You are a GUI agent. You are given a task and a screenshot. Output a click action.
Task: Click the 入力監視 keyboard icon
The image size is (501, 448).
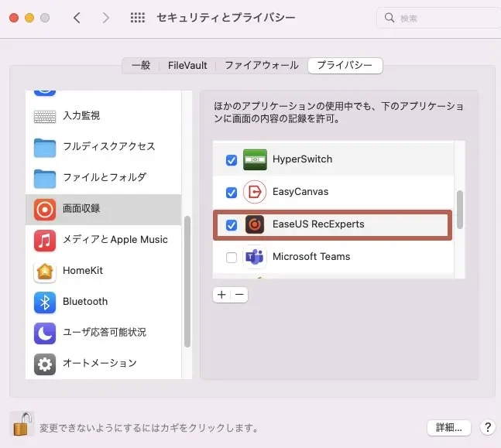click(x=45, y=116)
